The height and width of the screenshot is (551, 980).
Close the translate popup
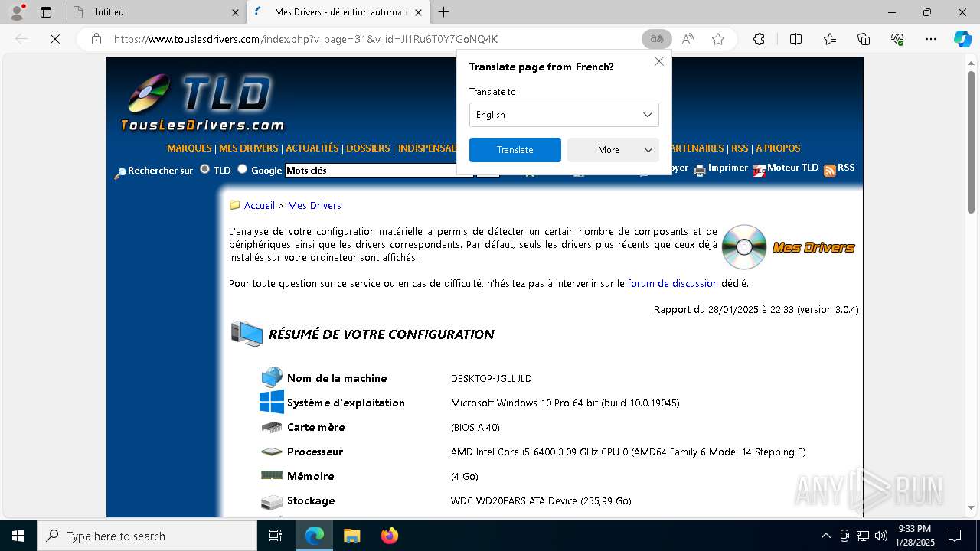[658, 61]
